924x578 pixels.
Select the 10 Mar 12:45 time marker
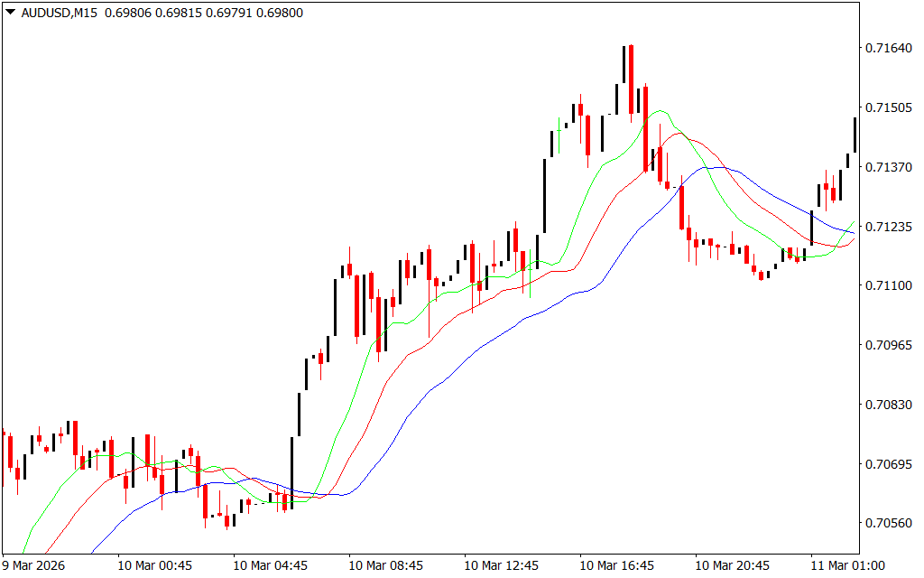pos(501,565)
